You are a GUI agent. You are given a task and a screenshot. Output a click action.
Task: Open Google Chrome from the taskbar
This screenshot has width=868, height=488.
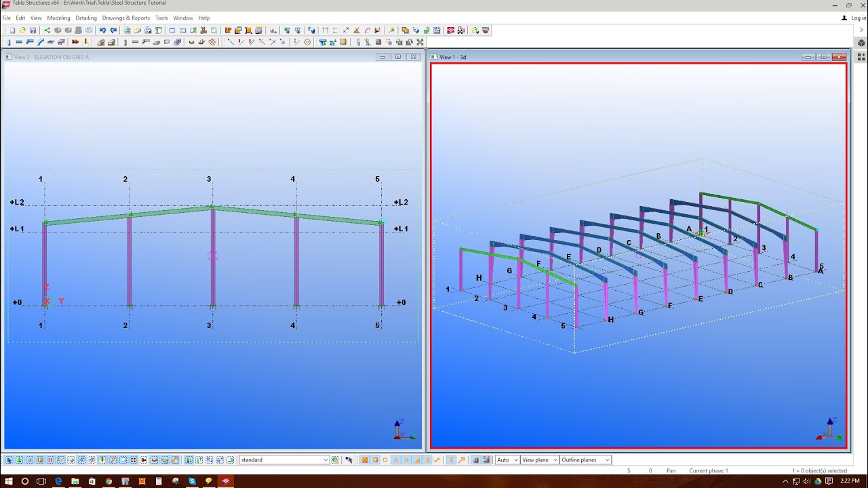coord(108,483)
